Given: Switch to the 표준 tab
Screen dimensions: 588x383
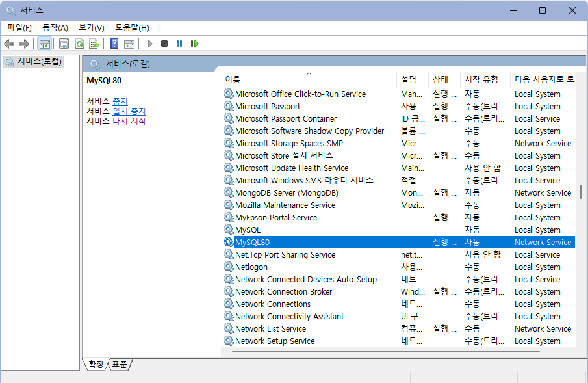Looking at the screenshot, I should (120, 364).
